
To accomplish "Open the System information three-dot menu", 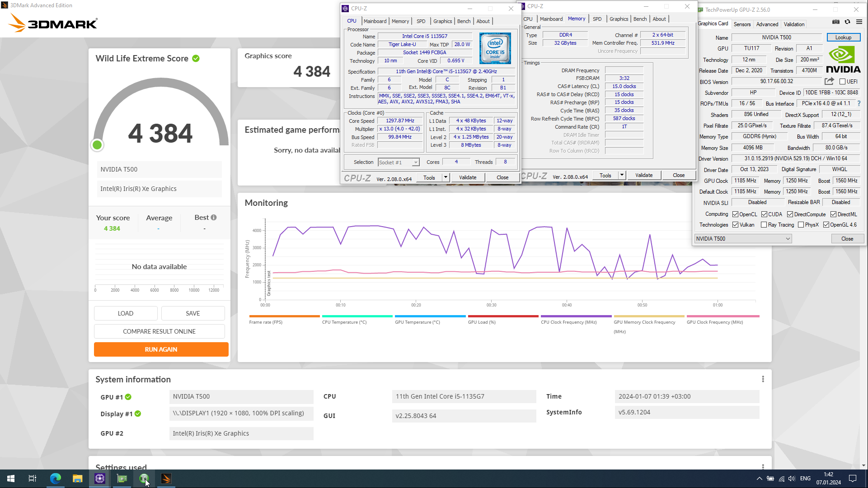I will pos(763,379).
